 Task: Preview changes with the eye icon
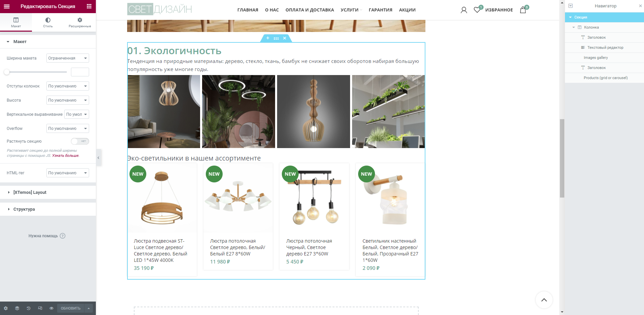coord(51,308)
